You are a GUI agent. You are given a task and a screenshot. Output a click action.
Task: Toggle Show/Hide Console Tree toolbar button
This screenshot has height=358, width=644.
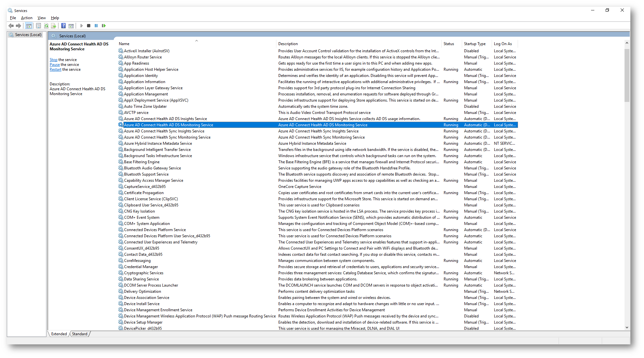point(29,26)
